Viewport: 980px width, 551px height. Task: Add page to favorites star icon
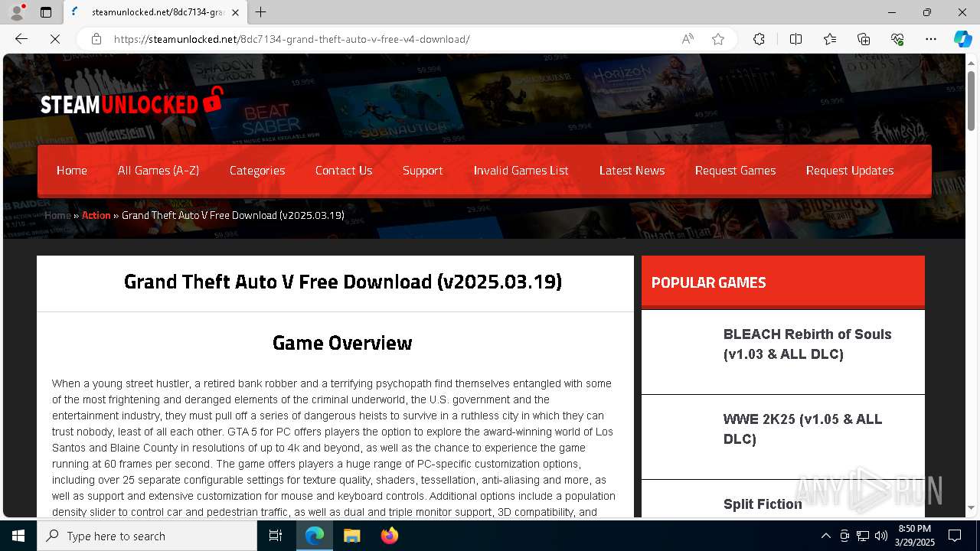[x=718, y=39]
